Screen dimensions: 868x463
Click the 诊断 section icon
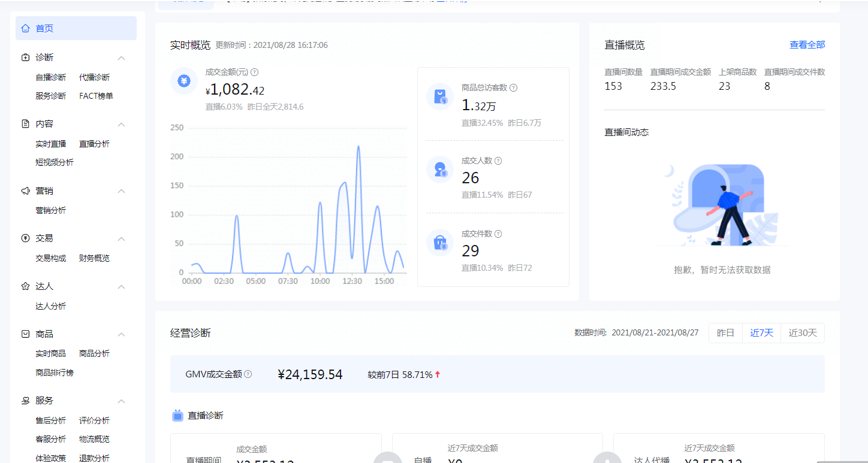pyautogui.click(x=25, y=58)
